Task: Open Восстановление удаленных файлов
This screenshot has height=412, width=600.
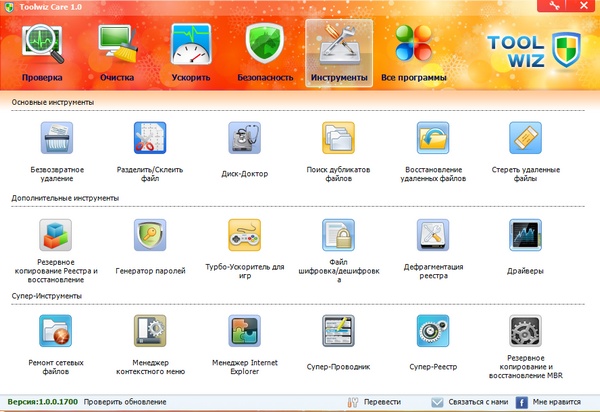Action: 431,138
